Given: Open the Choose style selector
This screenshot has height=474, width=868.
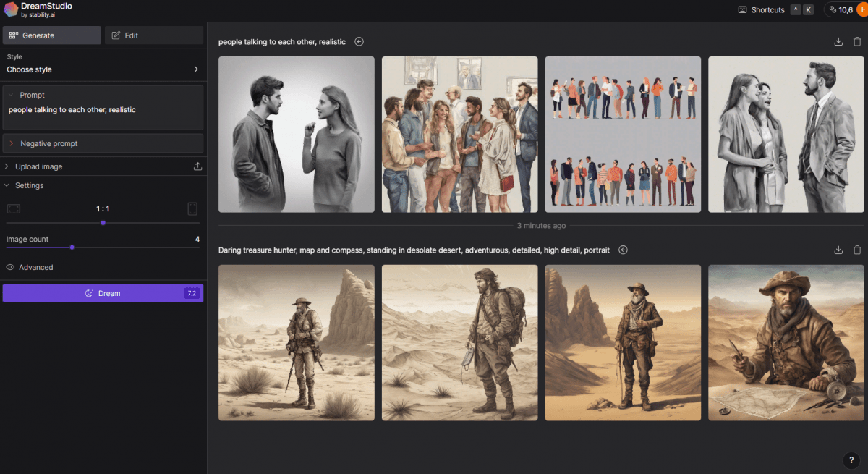Looking at the screenshot, I should click(103, 69).
